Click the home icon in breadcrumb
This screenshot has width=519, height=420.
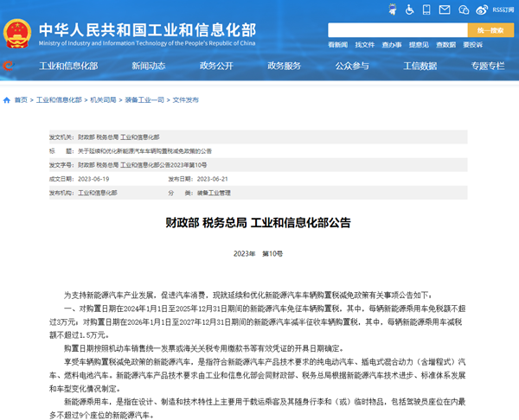pos(7,100)
